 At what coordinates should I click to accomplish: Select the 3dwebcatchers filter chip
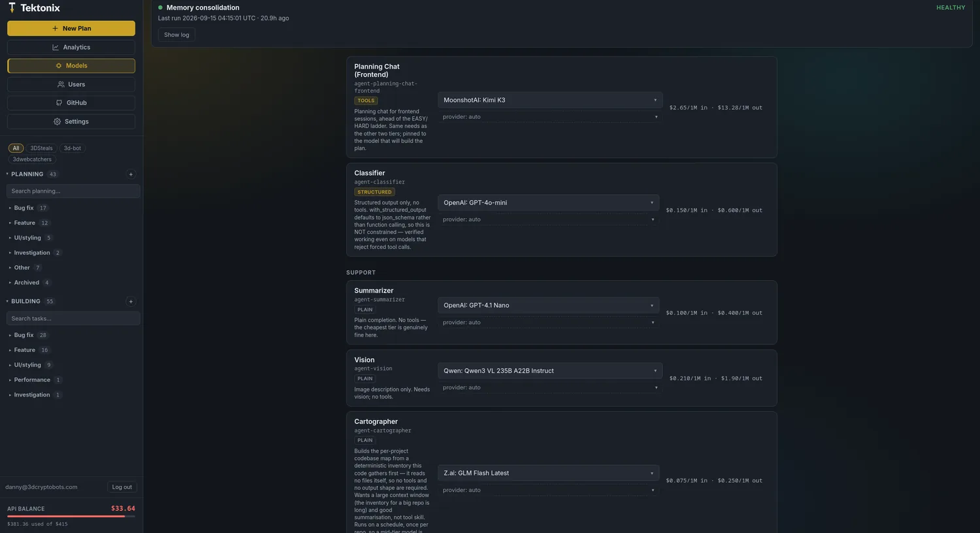tap(32, 159)
